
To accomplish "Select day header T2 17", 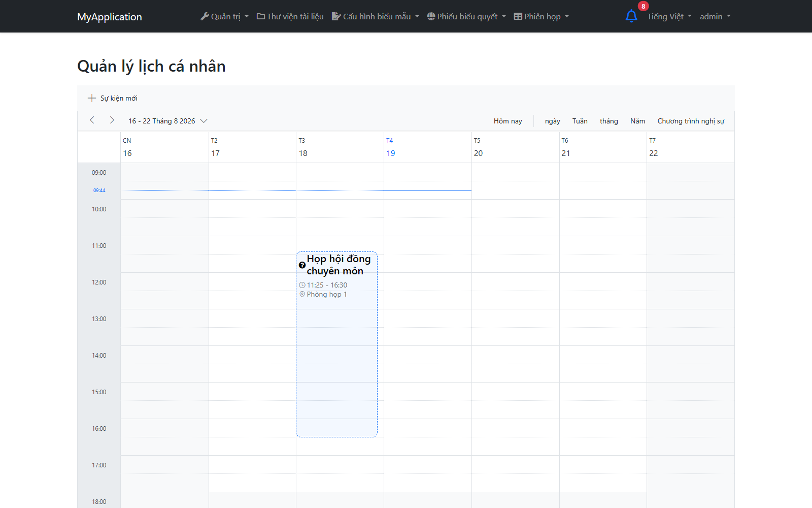I will [252, 147].
